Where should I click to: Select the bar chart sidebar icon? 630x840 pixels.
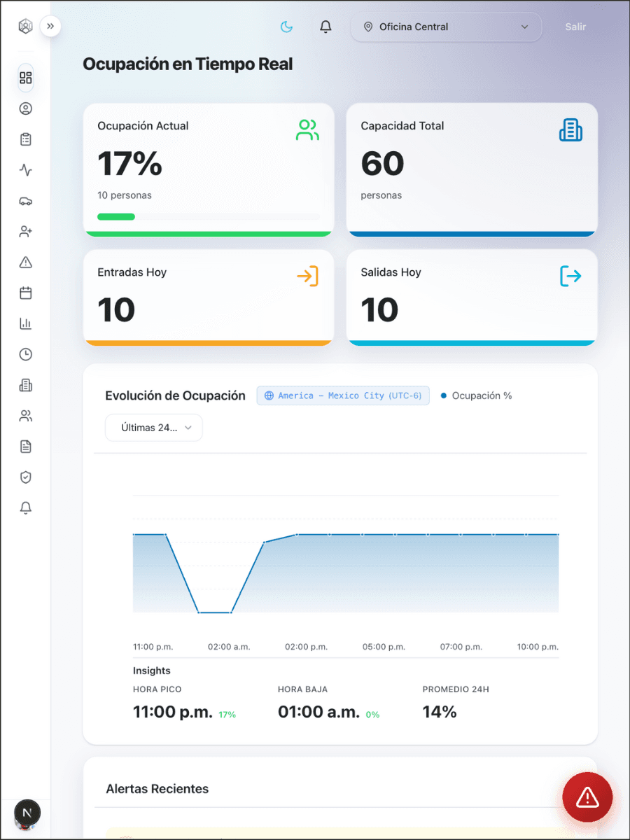(x=26, y=323)
